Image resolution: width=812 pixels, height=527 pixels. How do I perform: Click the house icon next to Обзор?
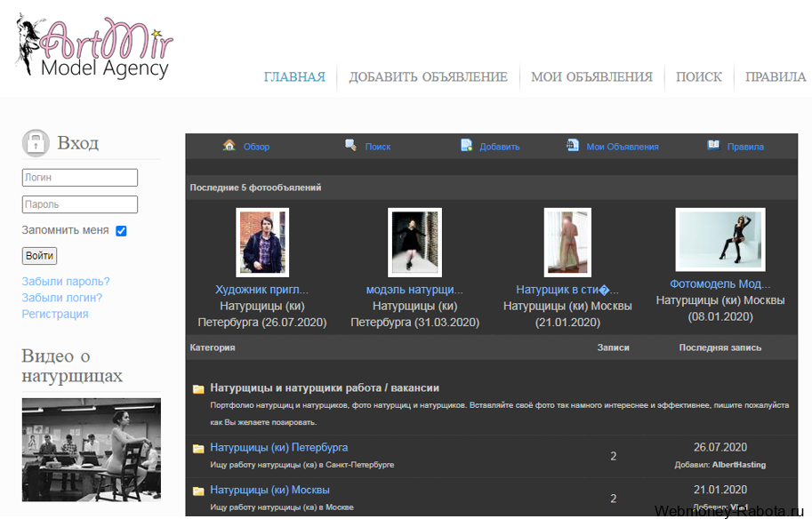[229, 146]
